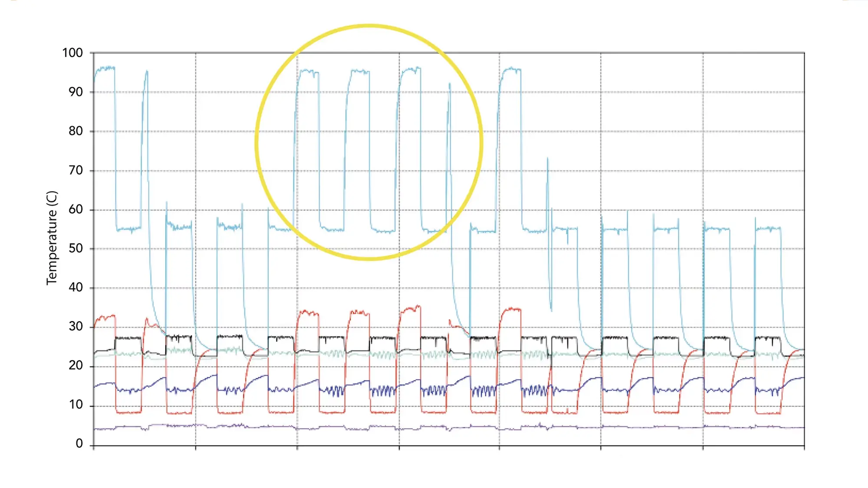Click the 100 label on y-axis
868x488 pixels.
point(72,53)
